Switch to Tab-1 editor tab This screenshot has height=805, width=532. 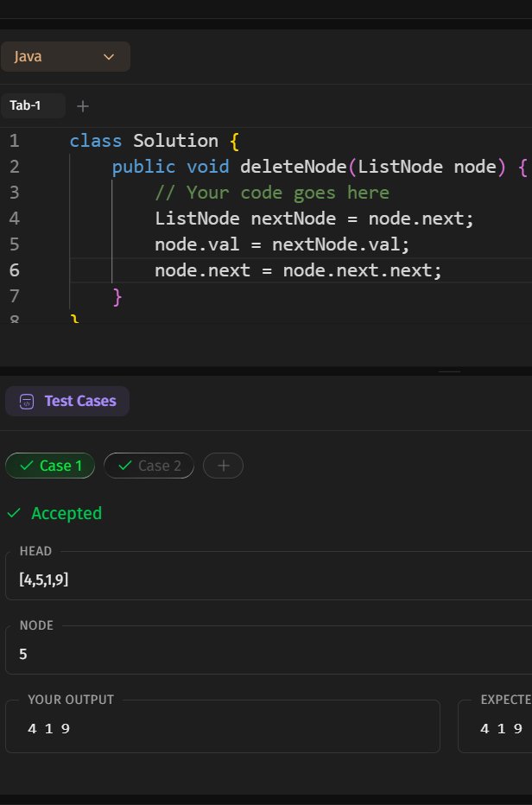pyautogui.click(x=32, y=105)
